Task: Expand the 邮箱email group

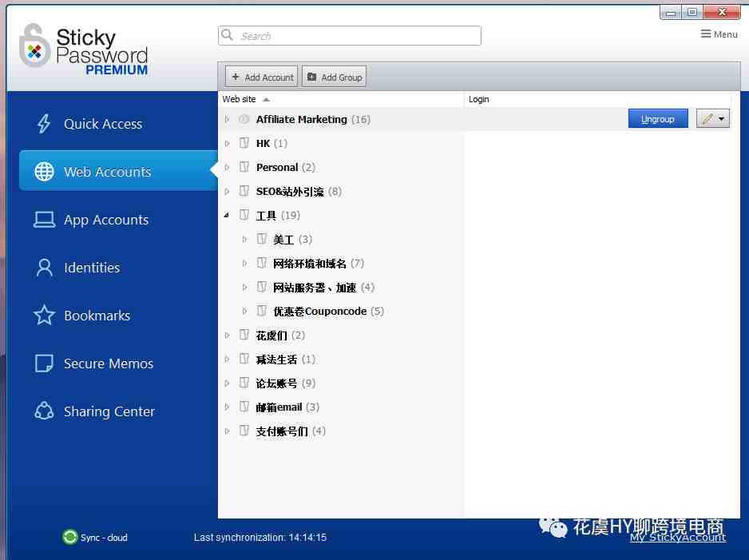Action: pos(227,407)
